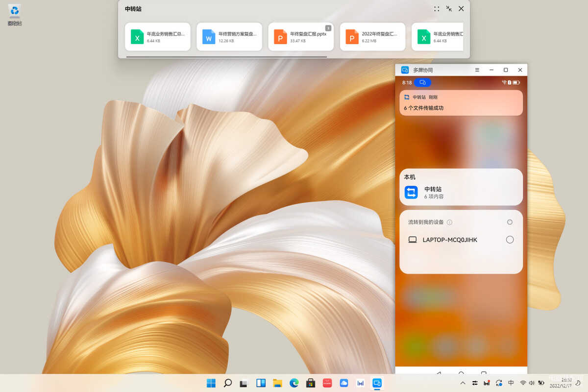588x392 pixels.
Task: Open the 2022年终复盘汇 presentation card
Action: (372, 37)
